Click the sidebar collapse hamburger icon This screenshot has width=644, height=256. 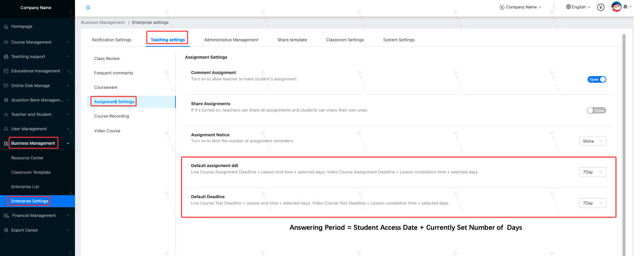click(x=88, y=7)
